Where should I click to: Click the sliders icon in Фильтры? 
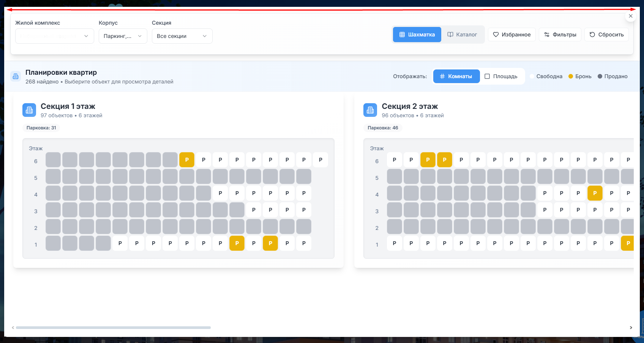547,35
